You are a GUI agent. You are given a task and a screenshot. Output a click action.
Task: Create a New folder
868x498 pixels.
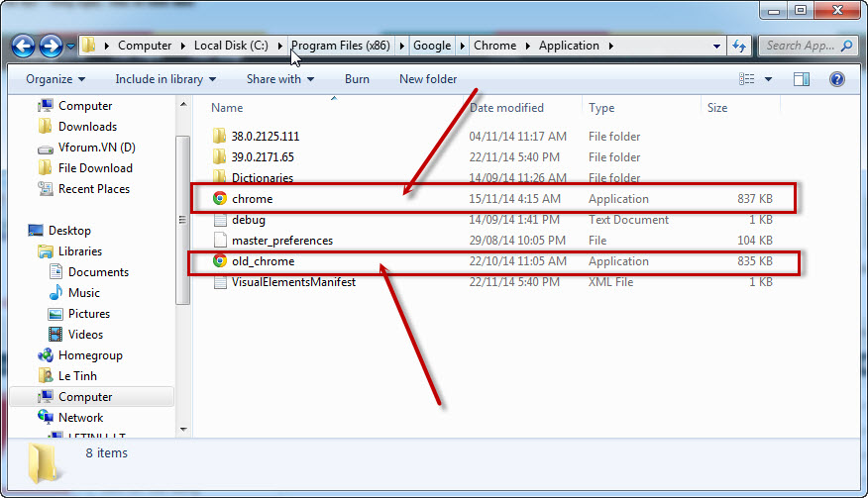[428, 79]
